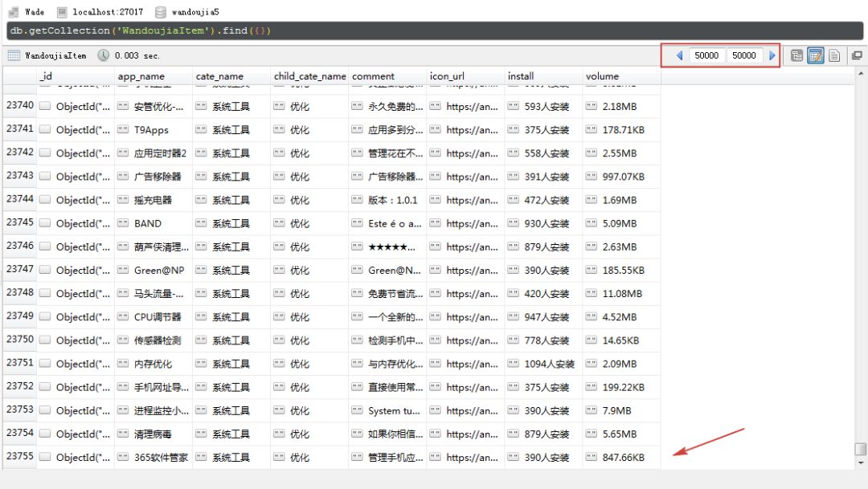The image size is (868, 489).
Task: Click the collection icon beside WandoujiaItem result label
Action: pos(13,55)
